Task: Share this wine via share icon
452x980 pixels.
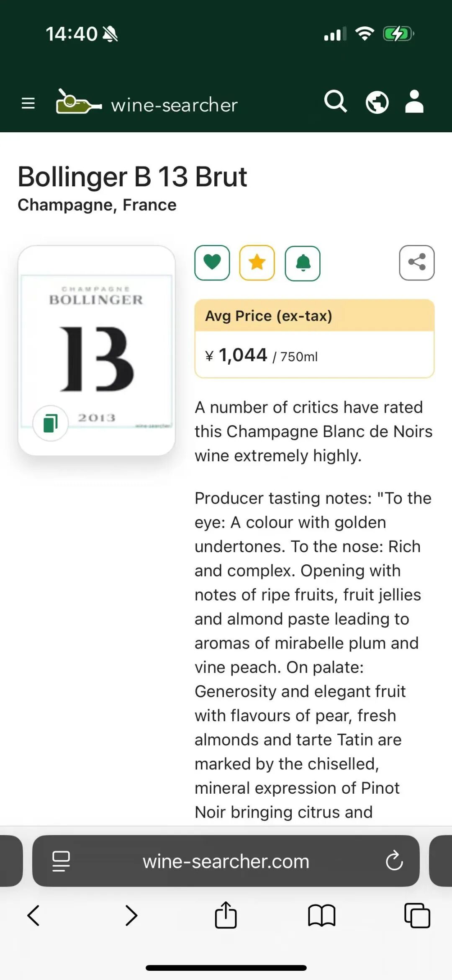Action: [417, 262]
